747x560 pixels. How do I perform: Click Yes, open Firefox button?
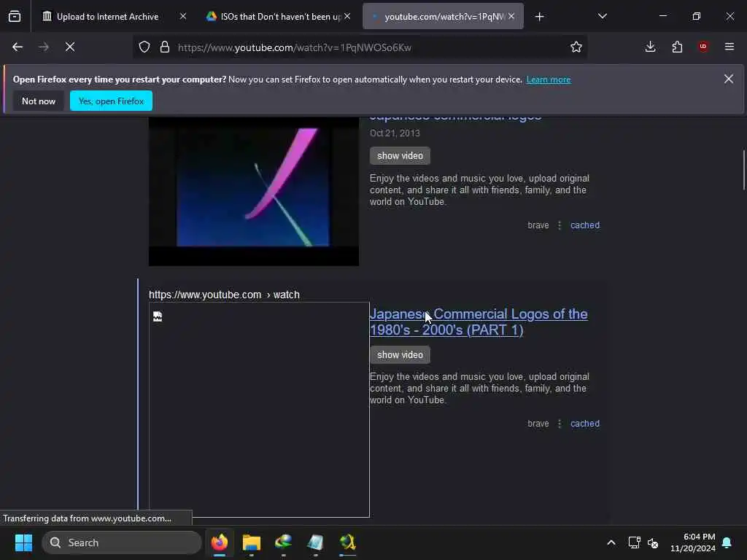pos(111,101)
